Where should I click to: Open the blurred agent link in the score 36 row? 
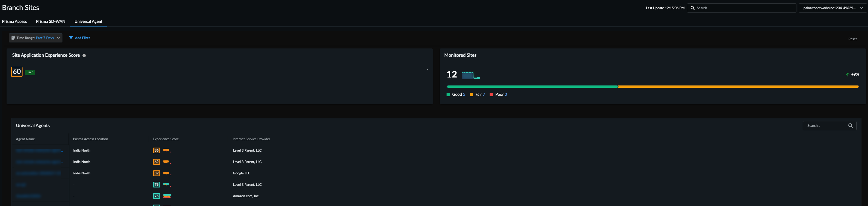pos(39,150)
